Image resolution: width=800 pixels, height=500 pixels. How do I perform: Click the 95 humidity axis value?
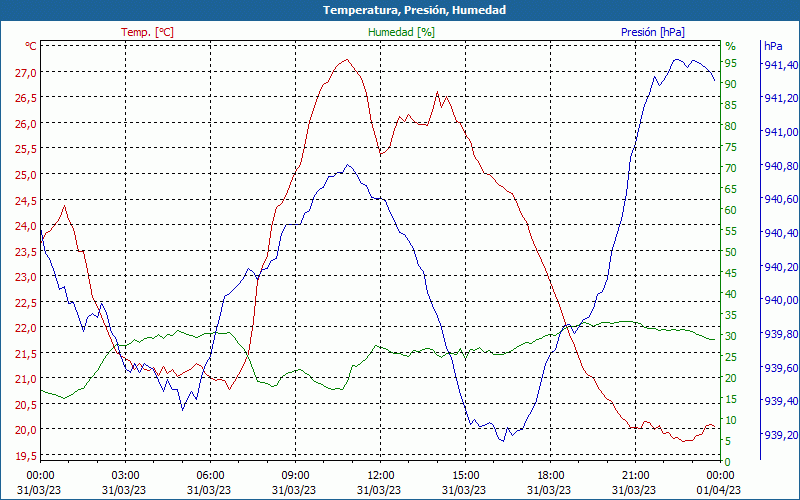[731, 63]
